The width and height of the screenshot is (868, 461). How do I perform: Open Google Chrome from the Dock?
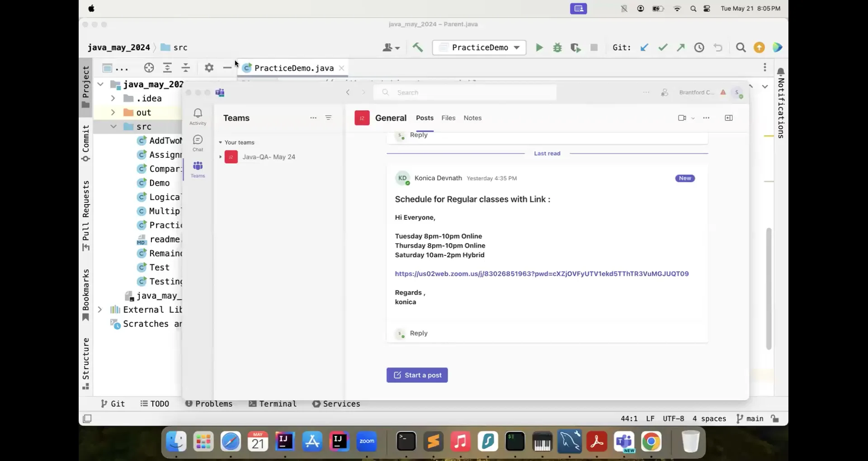coord(651,442)
